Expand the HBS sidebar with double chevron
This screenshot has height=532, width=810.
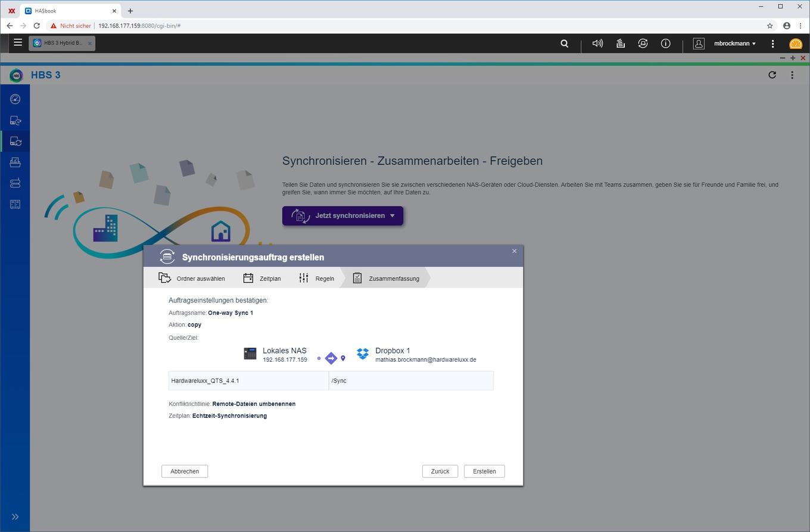15,517
